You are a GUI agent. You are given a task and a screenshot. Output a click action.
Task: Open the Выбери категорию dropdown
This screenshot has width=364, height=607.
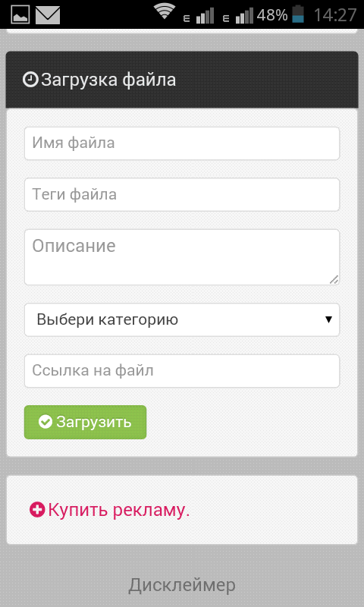pos(182,319)
